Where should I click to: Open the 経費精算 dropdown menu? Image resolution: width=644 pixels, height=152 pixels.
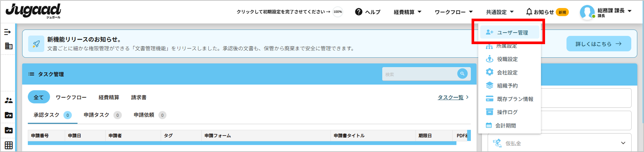(x=407, y=12)
